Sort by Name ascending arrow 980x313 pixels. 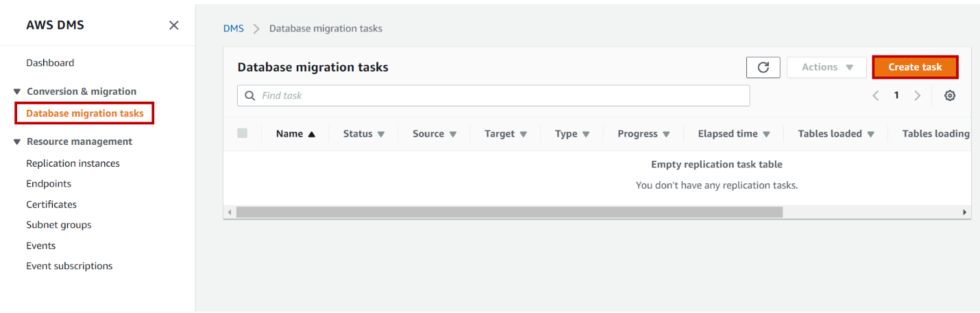click(312, 135)
